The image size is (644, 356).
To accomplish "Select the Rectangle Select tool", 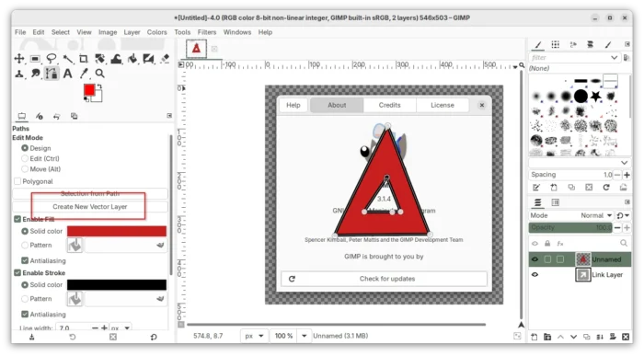I will pos(35,59).
